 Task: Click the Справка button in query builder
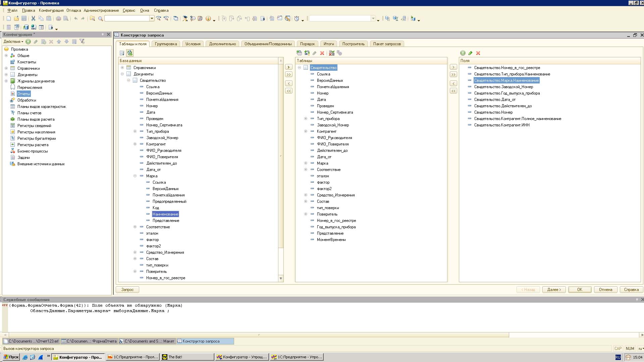click(x=632, y=290)
